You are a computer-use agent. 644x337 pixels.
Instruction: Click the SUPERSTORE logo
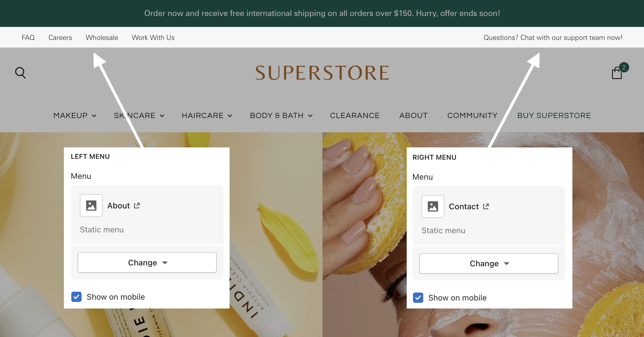tap(322, 73)
